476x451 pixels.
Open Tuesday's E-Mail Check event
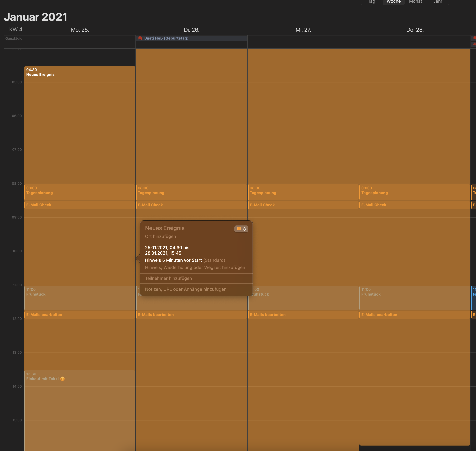point(191,205)
